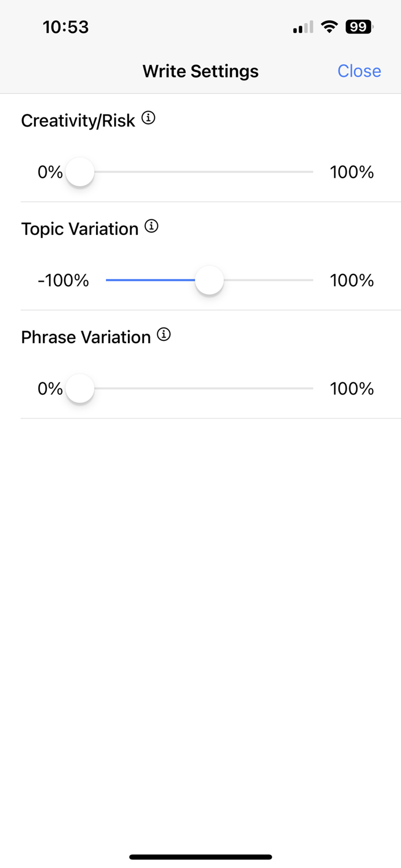Image resolution: width=401 pixels, height=868 pixels.
Task: Tap the -100% label of Topic Variation
Action: click(63, 281)
